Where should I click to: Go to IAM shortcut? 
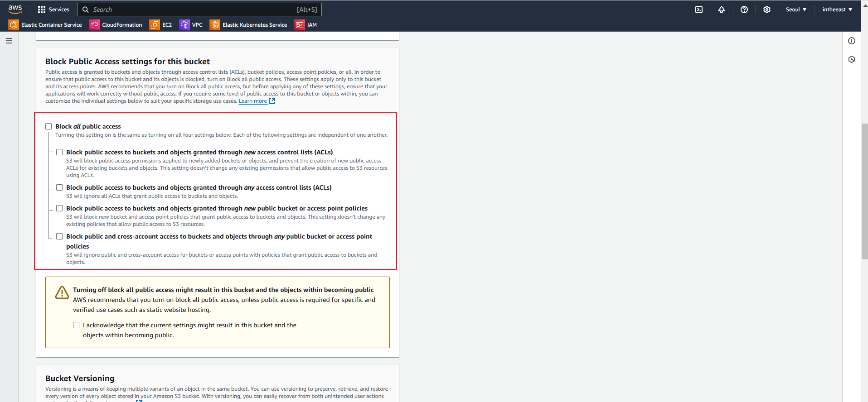click(x=312, y=25)
